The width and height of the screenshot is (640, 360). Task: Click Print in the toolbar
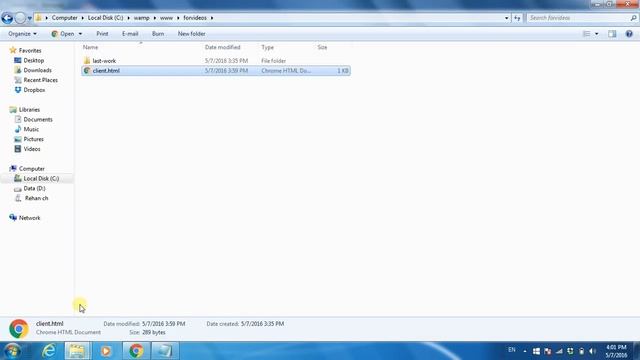[x=102, y=34]
